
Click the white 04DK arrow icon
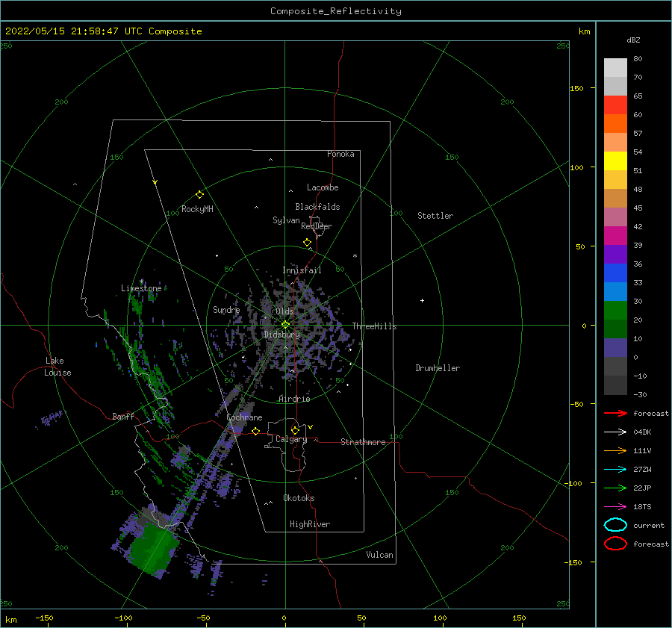[x=615, y=432]
